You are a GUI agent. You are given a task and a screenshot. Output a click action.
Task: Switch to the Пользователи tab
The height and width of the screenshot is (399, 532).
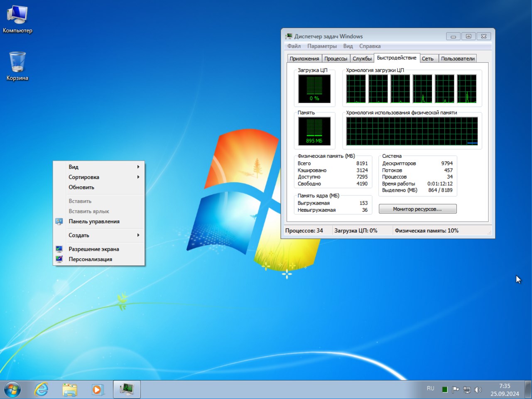[x=458, y=59]
